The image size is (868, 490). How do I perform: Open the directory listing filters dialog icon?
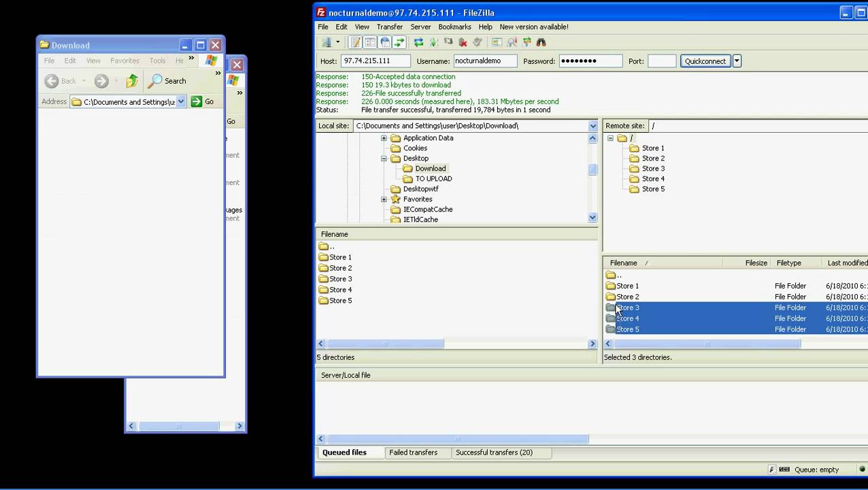pyautogui.click(x=497, y=42)
